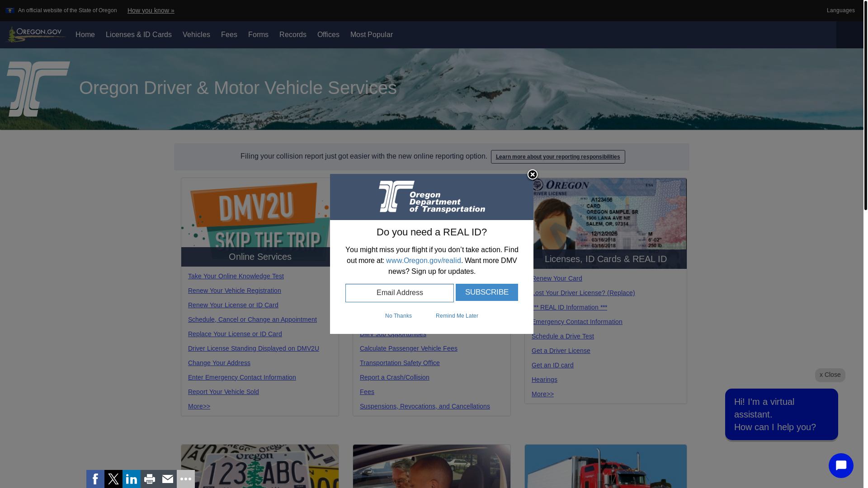
Task: Click 'Learn more about your reporting responsibilities'
Action: pyautogui.click(x=558, y=157)
